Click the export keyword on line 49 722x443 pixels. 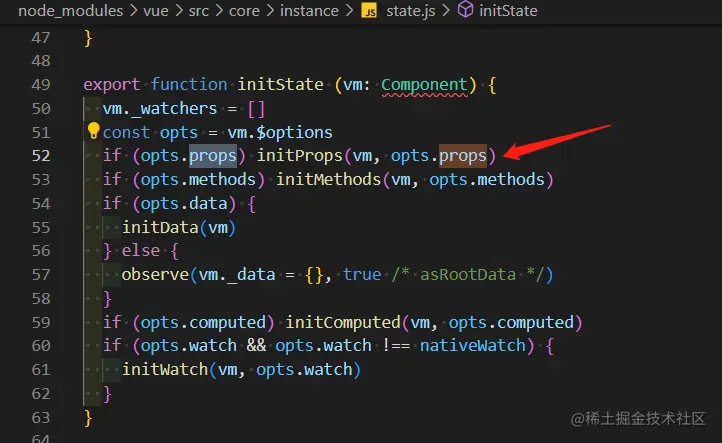point(111,85)
